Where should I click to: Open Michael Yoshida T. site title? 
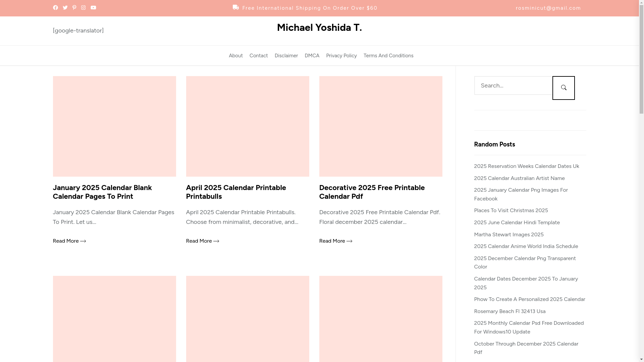click(319, 27)
